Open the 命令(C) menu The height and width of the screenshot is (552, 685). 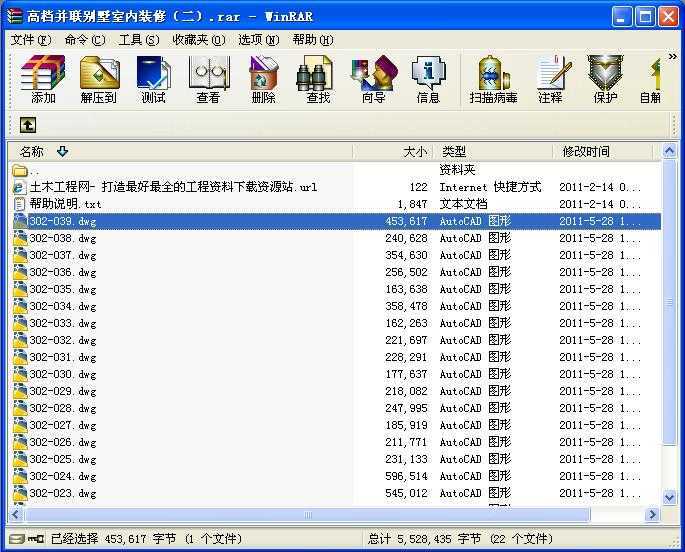click(85, 40)
